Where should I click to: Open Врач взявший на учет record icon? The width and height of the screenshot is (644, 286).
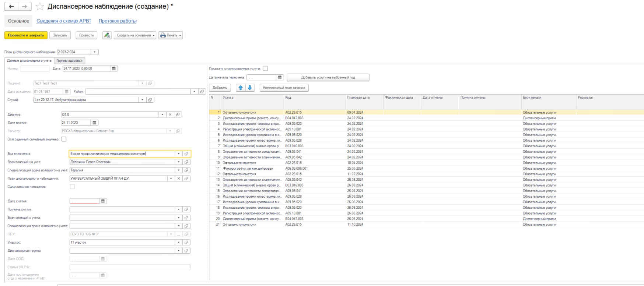186,162
